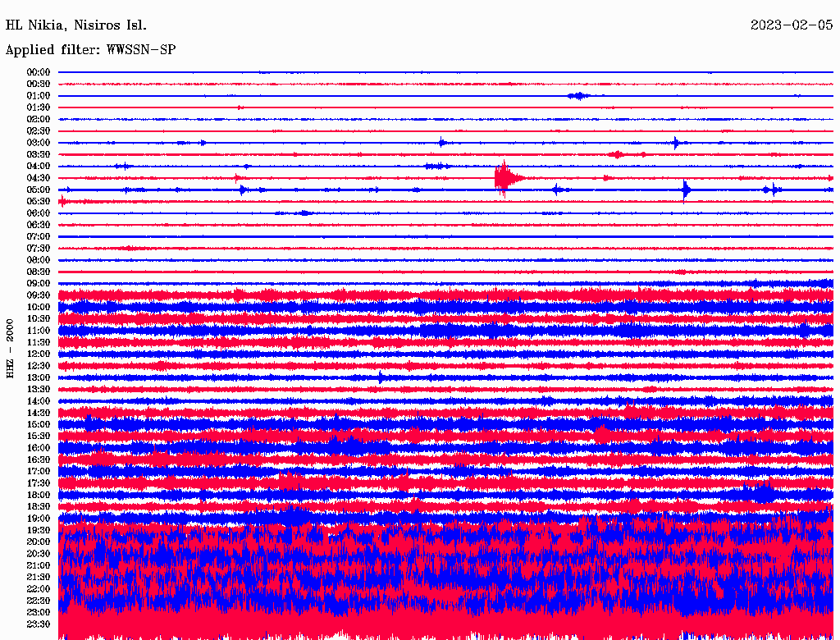The image size is (840, 640).
Task: Select the 23:00 time label
Action: 38,612
